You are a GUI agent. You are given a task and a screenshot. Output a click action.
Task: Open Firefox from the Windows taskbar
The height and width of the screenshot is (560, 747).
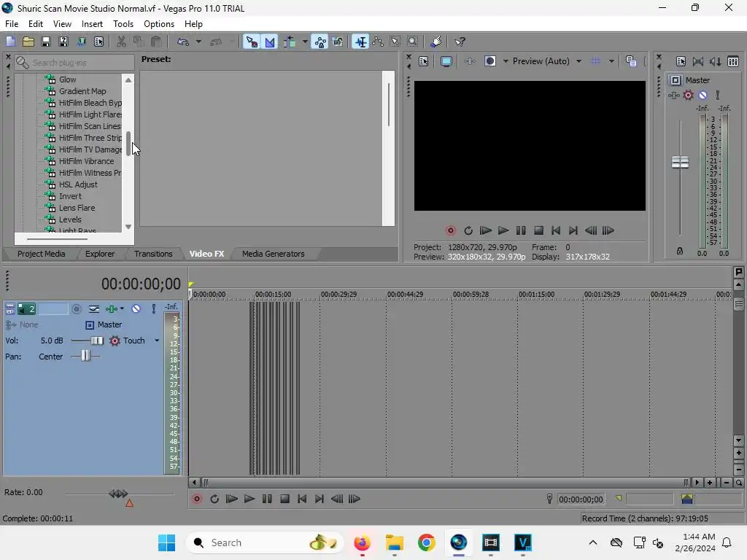click(x=362, y=542)
